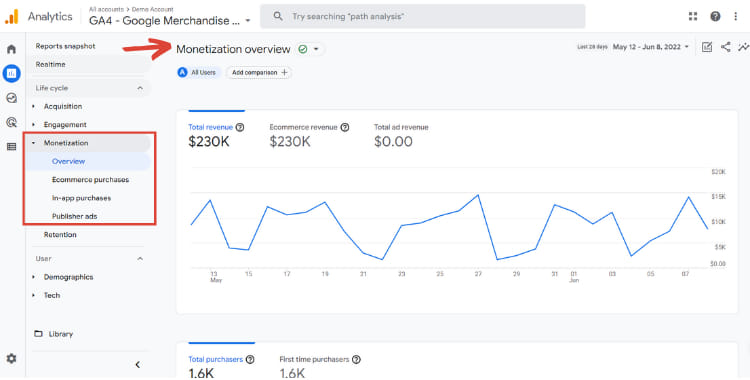Collapse the reports navigation panel

(x=138, y=365)
